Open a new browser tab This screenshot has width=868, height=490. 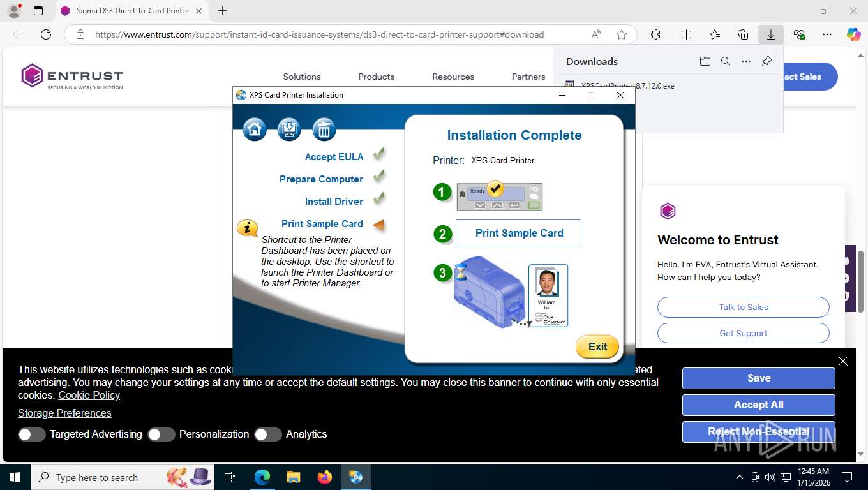click(x=222, y=11)
